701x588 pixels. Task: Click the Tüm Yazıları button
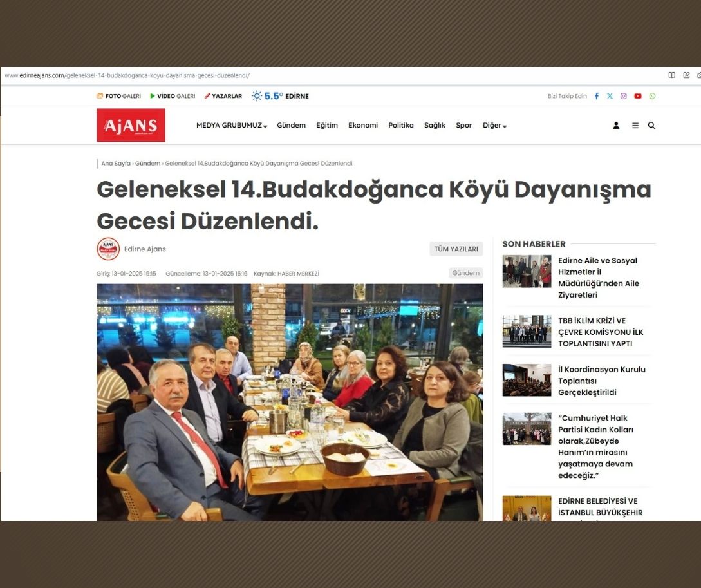point(456,249)
